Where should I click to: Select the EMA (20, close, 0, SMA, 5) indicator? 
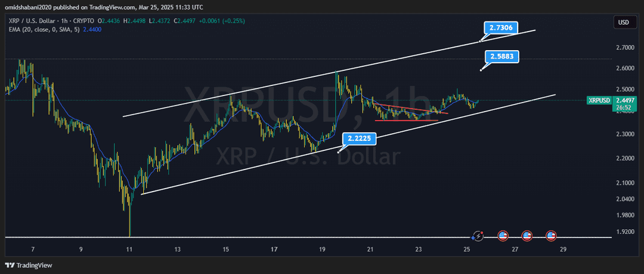(x=43, y=30)
